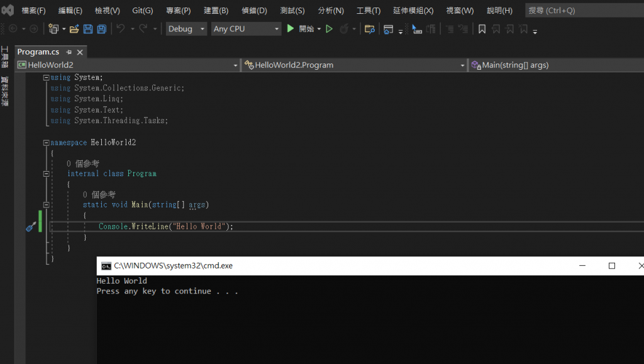Viewport: 644px width, 364px height.
Task: Open the 專案(P) menu
Action: 178,11
